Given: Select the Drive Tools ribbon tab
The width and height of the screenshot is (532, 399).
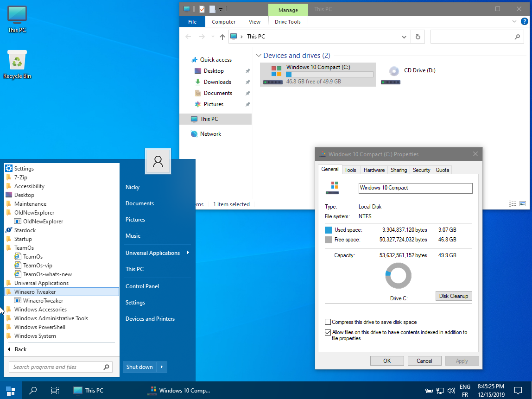Looking at the screenshot, I should tap(288, 22).
